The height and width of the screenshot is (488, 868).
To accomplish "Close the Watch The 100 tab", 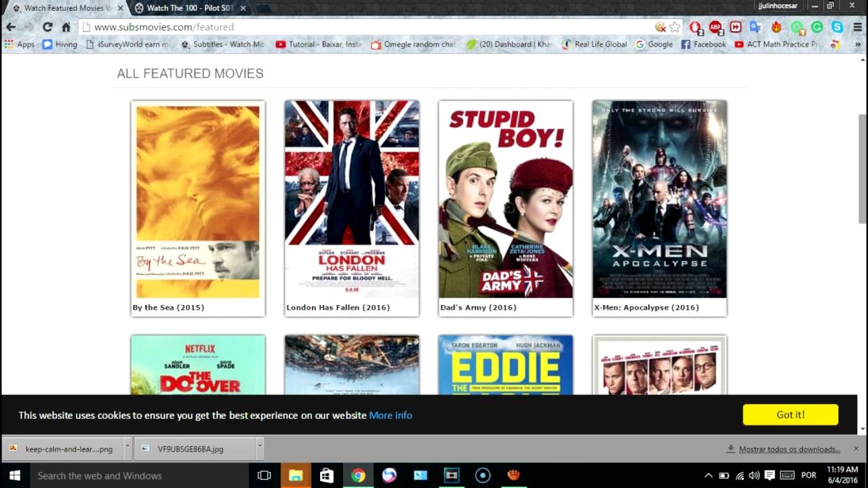I will click(243, 8).
